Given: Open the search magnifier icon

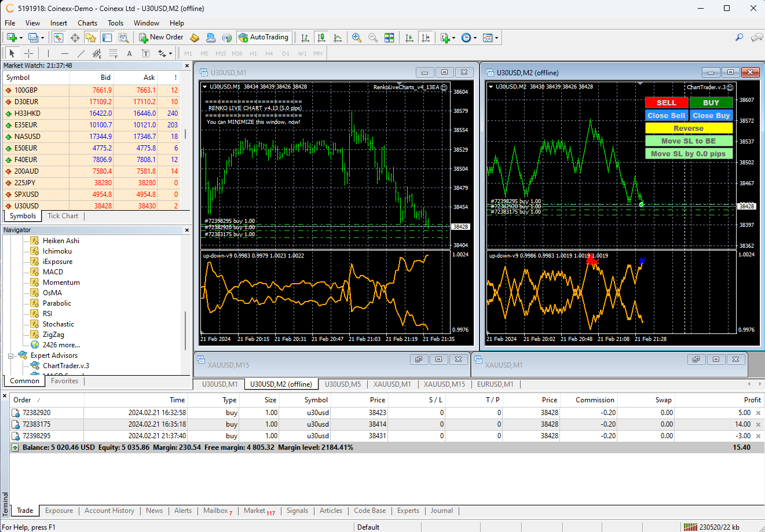Looking at the screenshot, I should [x=739, y=38].
